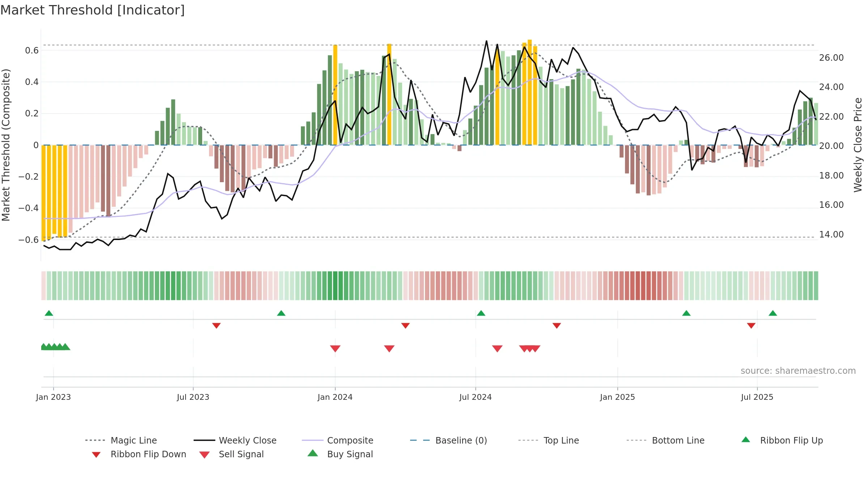This screenshot has height=488, width=868.
Task: Click the green Ribbon Flip Up legend triangle
Action: (746, 440)
